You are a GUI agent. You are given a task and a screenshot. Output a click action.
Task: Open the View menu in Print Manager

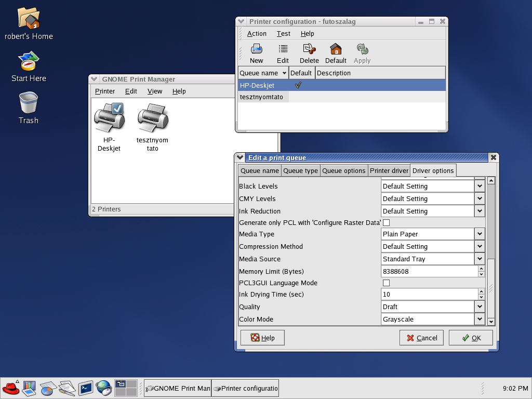(155, 91)
